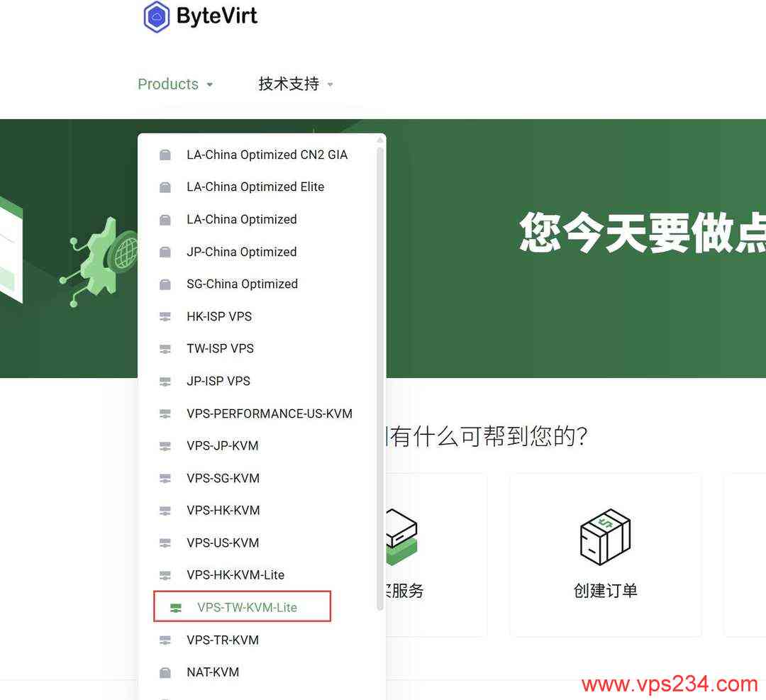The width and height of the screenshot is (766, 700).
Task: Open the 创建订单 card label
Action: click(605, 591)
